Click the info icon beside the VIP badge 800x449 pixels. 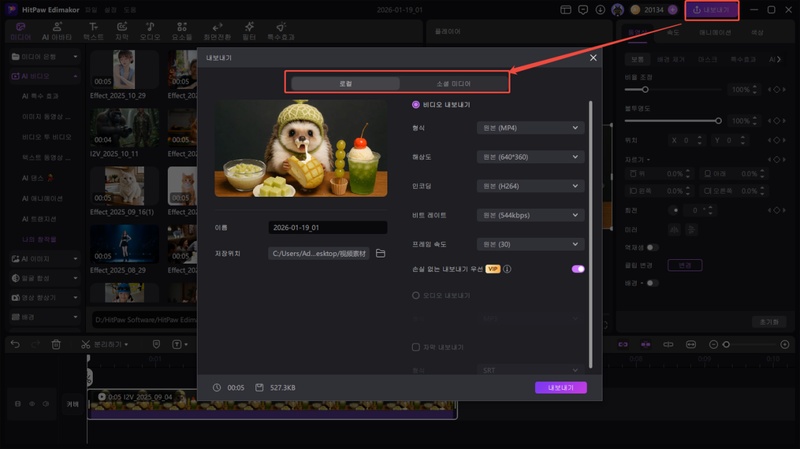(507, 269)
